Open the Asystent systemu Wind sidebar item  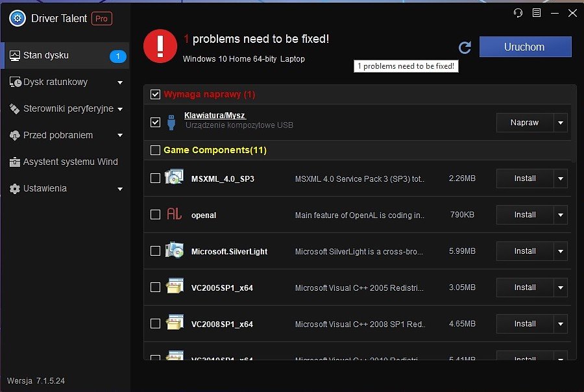tap(65, 162)
